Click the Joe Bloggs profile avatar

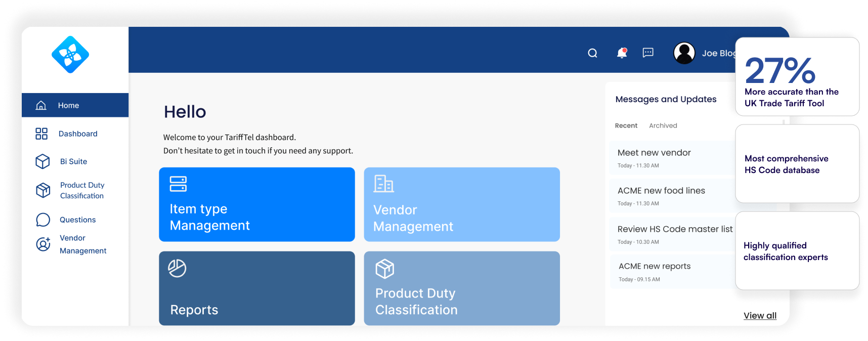click(x=684, y=53)
